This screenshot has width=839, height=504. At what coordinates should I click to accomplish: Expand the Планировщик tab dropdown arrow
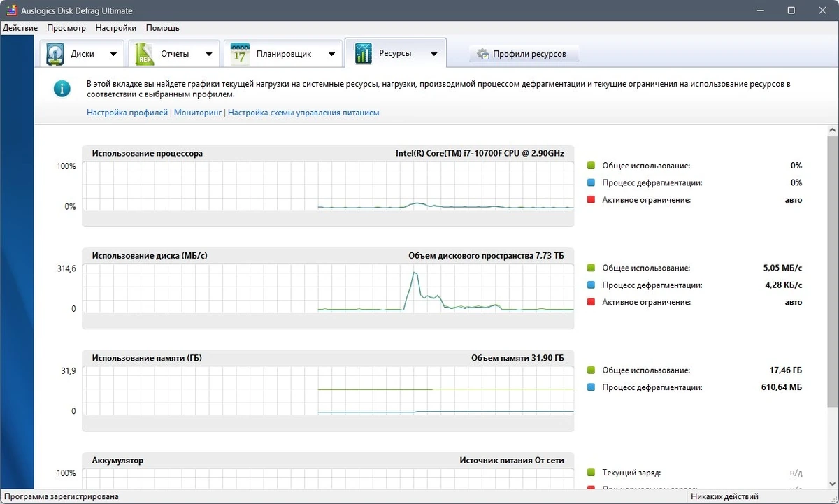coord(331,54)
